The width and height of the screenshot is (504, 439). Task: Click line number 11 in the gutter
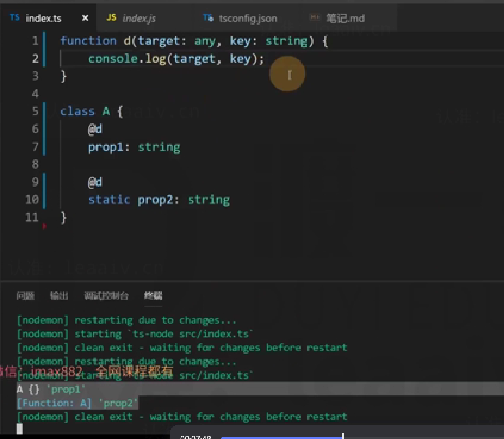pos(32,217)
